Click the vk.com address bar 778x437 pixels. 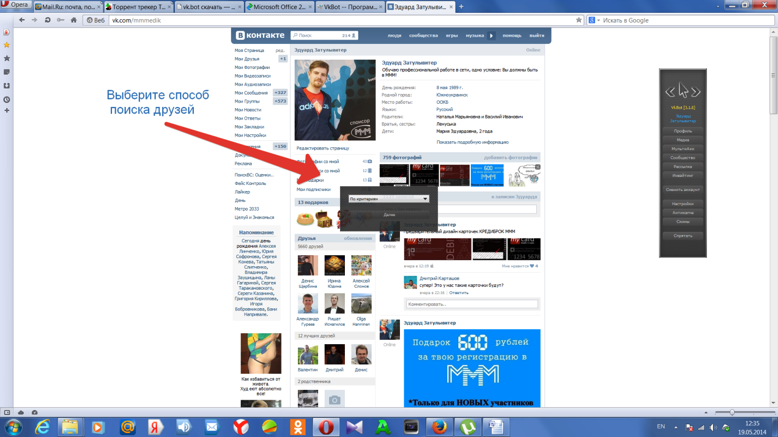(341, 20)
